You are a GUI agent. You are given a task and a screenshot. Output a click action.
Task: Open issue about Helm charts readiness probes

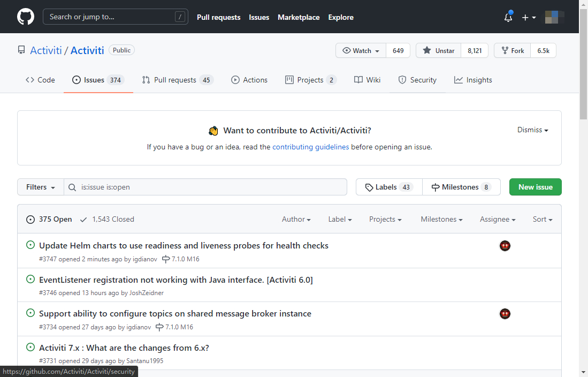point(184,246)
